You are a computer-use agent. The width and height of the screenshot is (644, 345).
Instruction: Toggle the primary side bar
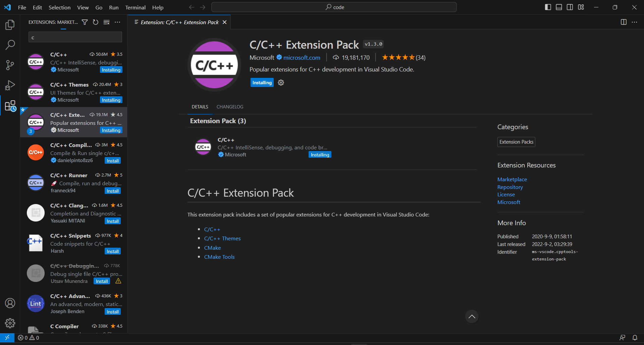pyautogui.click(x=548, y=7)
